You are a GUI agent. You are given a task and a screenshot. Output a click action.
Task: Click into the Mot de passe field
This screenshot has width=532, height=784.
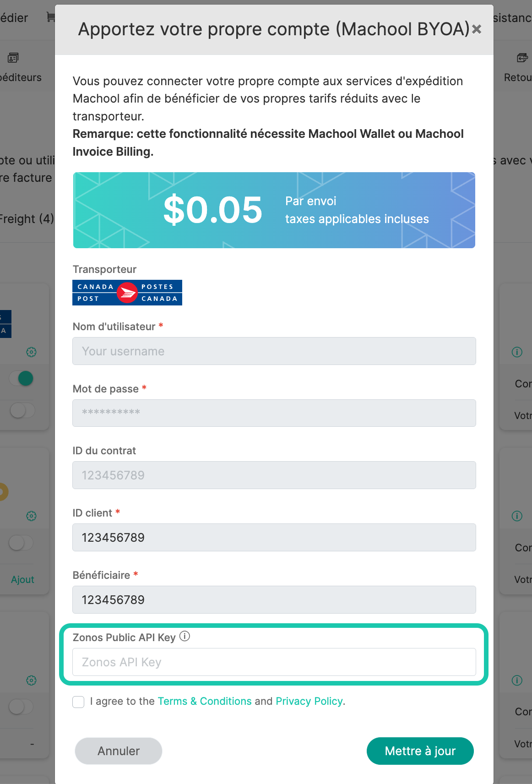(274, 413)
